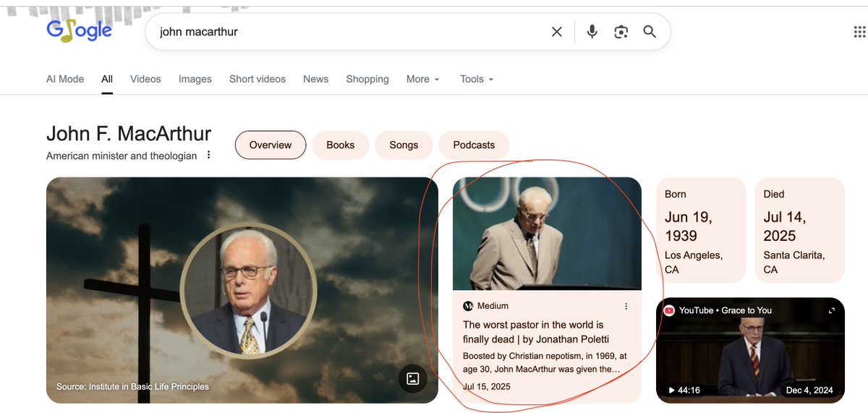
Task: Open the Images tab
Action: pyautogui.click(x=195, y=79)
